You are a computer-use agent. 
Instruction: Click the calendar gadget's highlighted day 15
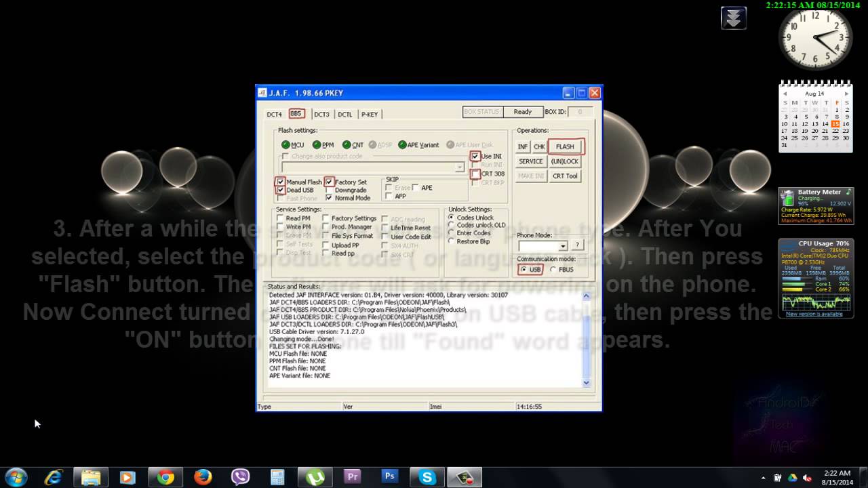[835, 124]
